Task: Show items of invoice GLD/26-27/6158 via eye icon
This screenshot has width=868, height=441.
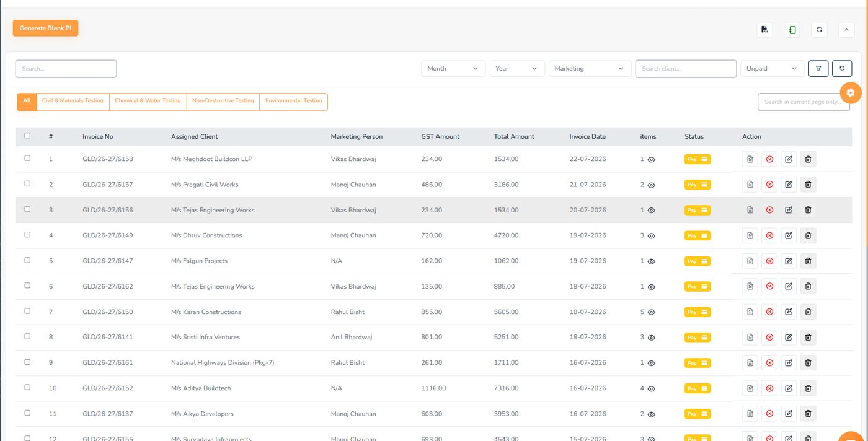Action: click(652, 160)
